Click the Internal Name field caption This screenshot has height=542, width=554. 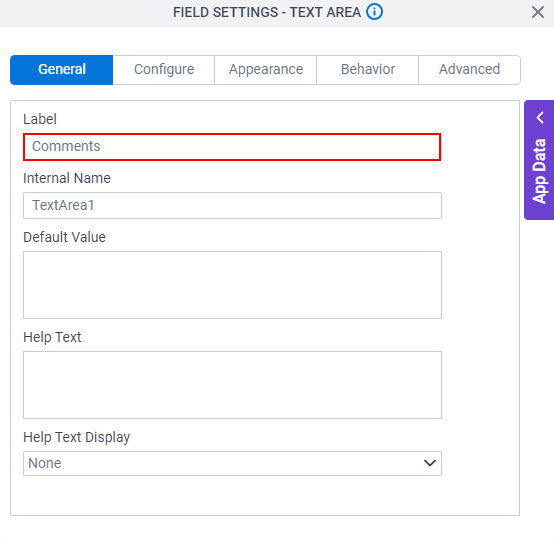click(x=67, y=178)
